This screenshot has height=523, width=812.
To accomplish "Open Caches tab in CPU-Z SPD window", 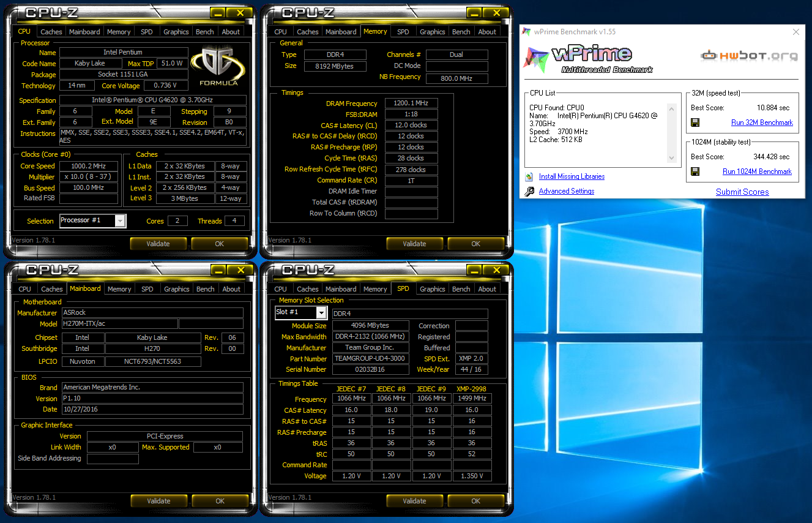I will pos(308,289).
